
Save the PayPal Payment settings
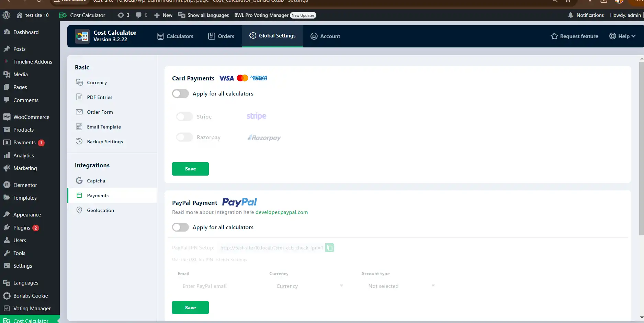pyautogui.click(x=190, y=308)
